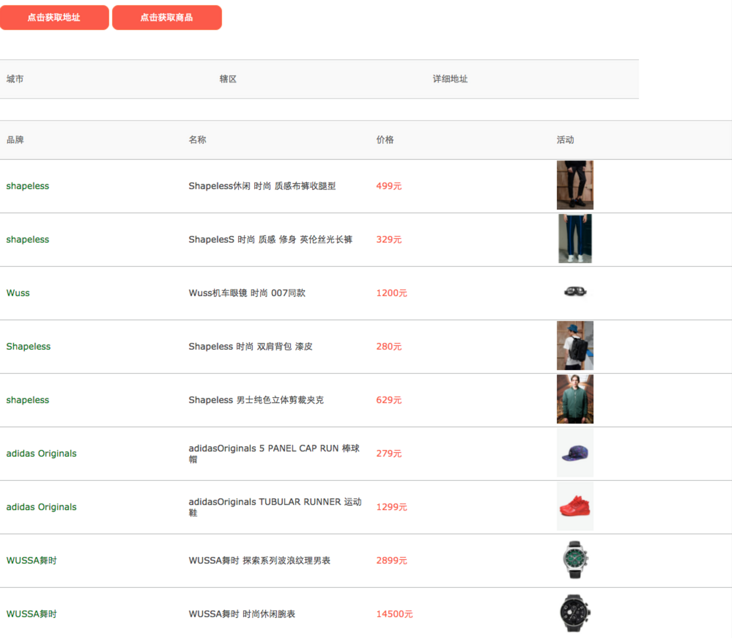Select the shapeless brand in the 499元 row
732x638 pixels.
(28, 186)
